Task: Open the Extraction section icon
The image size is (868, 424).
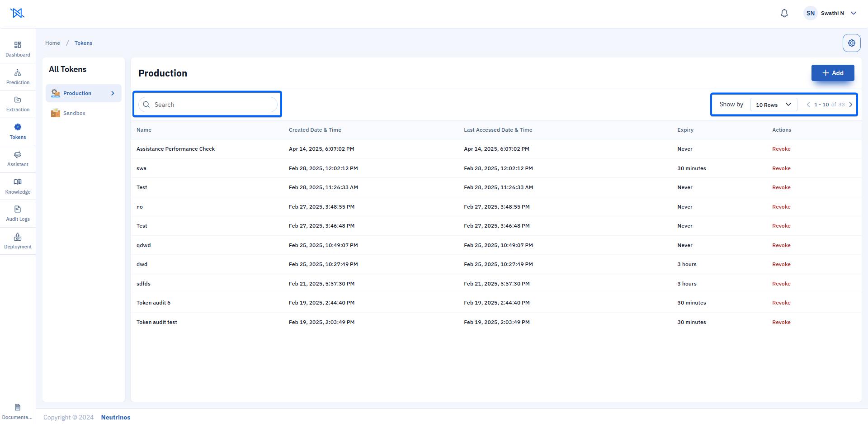Action: (x=18, y=100)
